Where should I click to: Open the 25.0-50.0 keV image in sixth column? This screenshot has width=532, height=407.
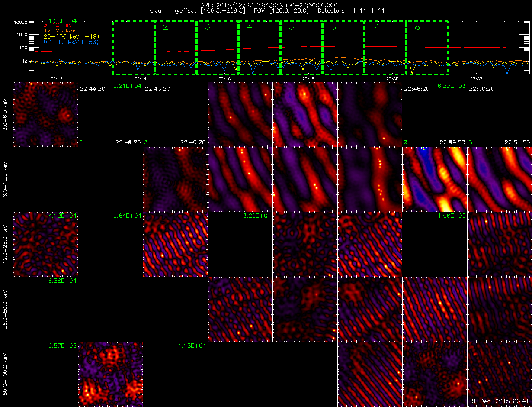point(370,309)
